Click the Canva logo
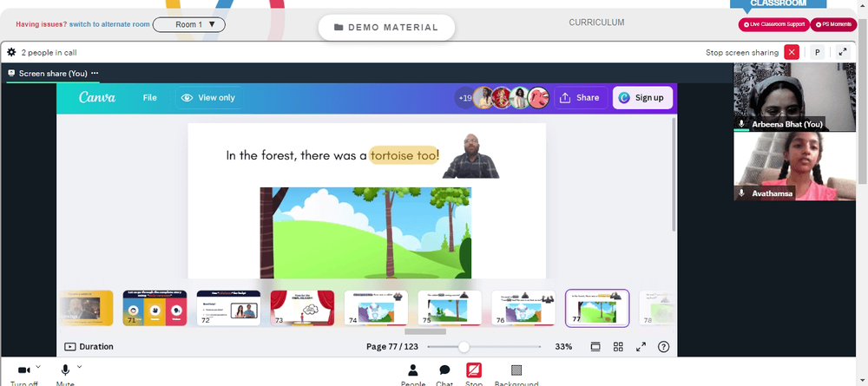 point(97,97)
